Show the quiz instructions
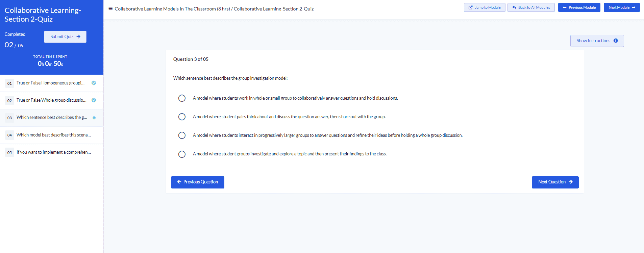644x253 pixels. pos(597,41)
